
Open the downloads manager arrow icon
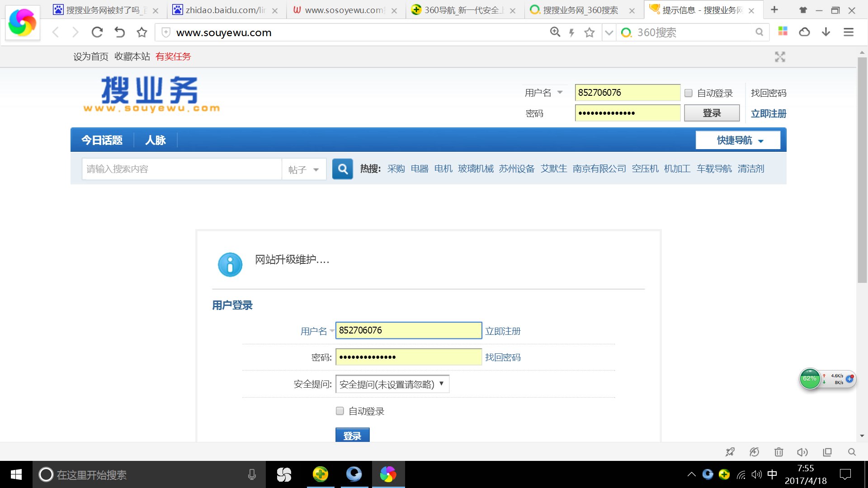pos(826,32)
